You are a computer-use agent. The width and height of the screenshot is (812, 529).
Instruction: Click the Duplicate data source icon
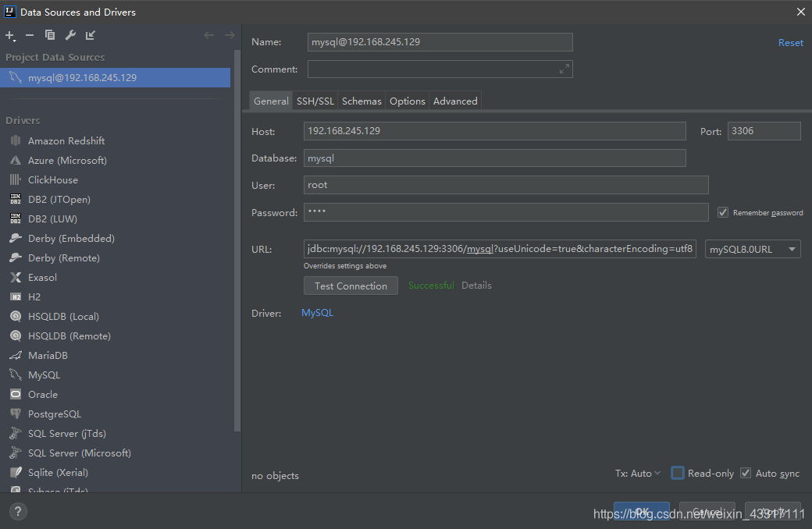pos(50,35)
